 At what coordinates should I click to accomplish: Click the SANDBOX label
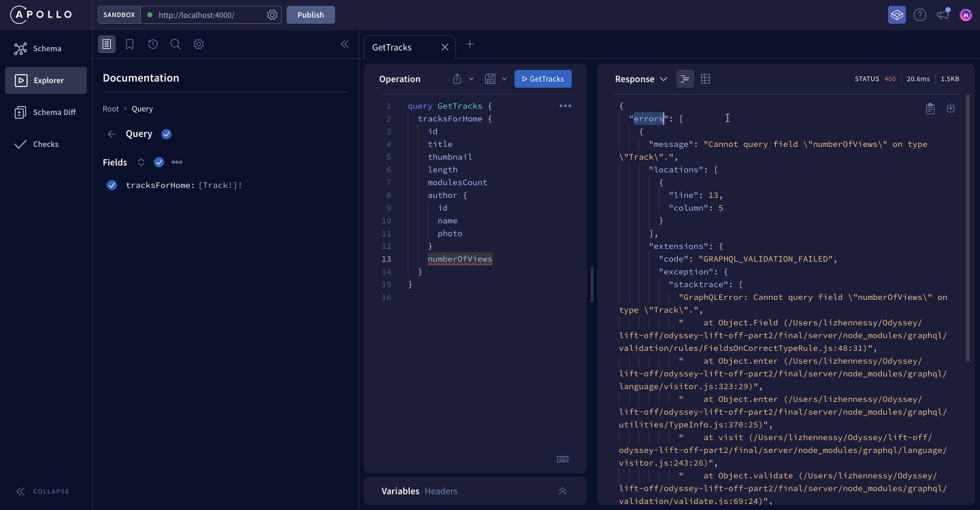[x=119, y=15]
